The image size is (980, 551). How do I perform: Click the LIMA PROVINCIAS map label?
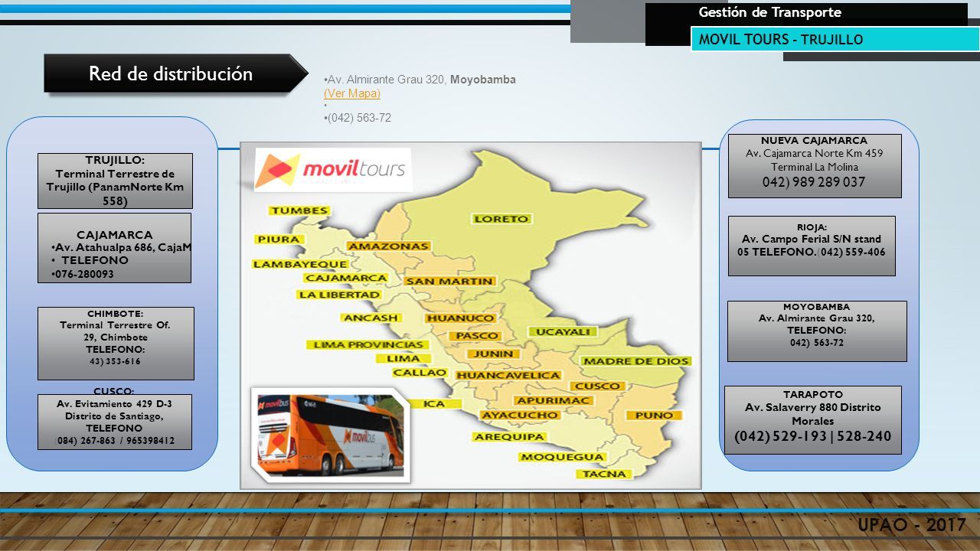click(369, 345)
